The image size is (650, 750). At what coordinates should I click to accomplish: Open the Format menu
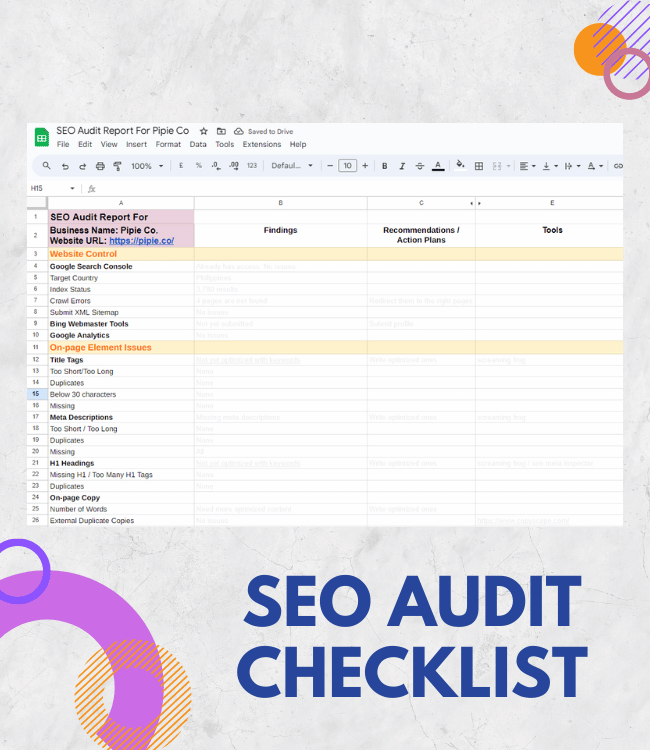coord(168,144)
